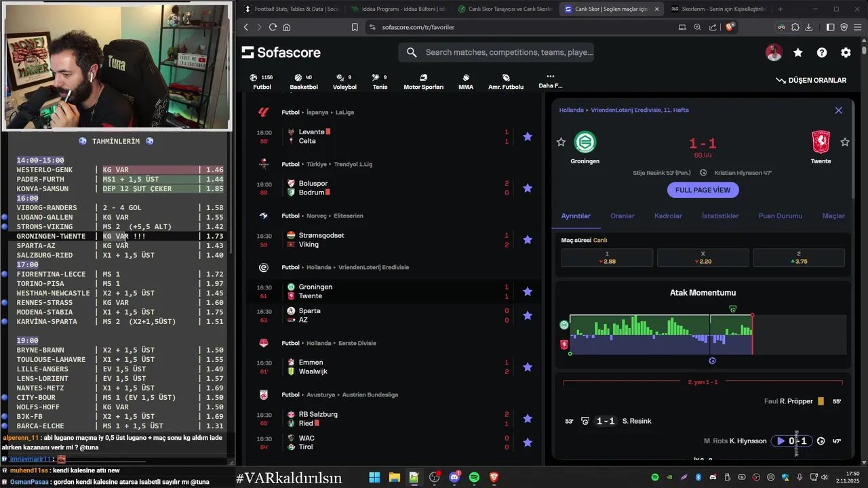Toggle favorite star for Sparta-AZ match
868x488 pixels.
[x=528, y=315]
